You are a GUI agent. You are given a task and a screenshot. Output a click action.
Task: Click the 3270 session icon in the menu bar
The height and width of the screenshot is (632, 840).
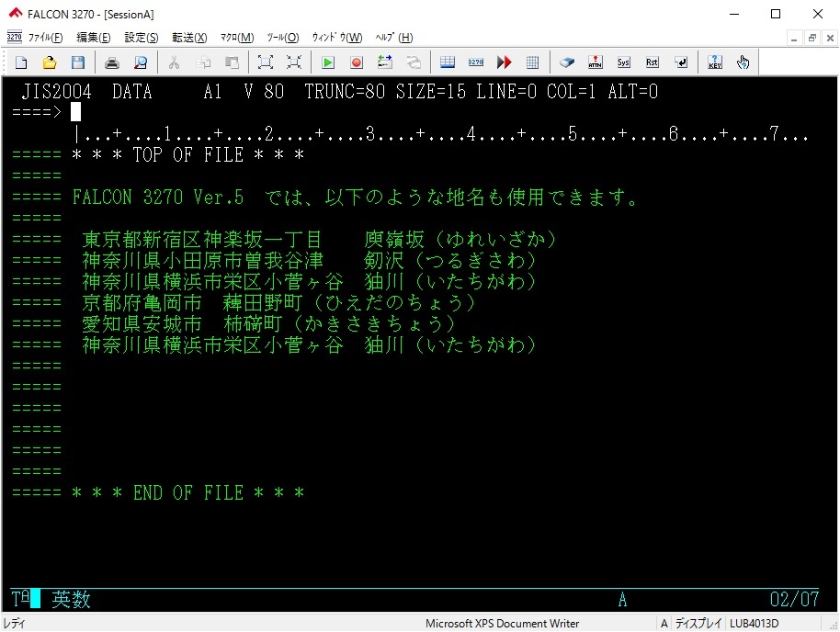(15, 37)
